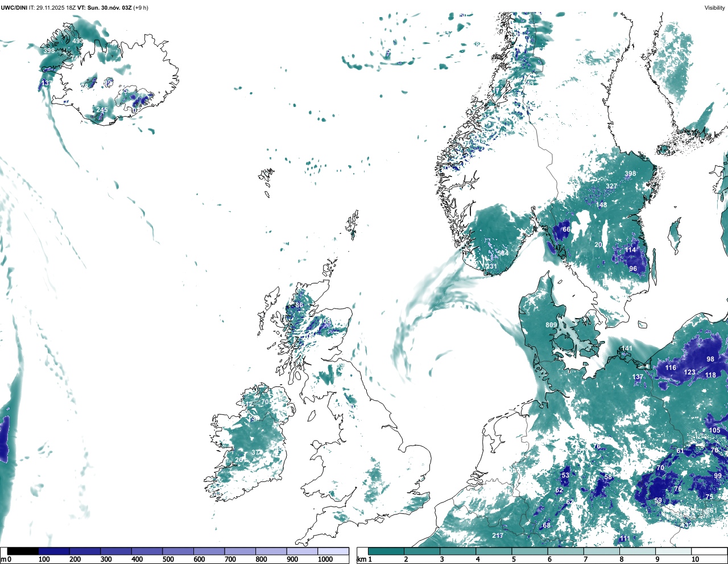Click the black 0–100 m legend swatch

click(23, 551)
